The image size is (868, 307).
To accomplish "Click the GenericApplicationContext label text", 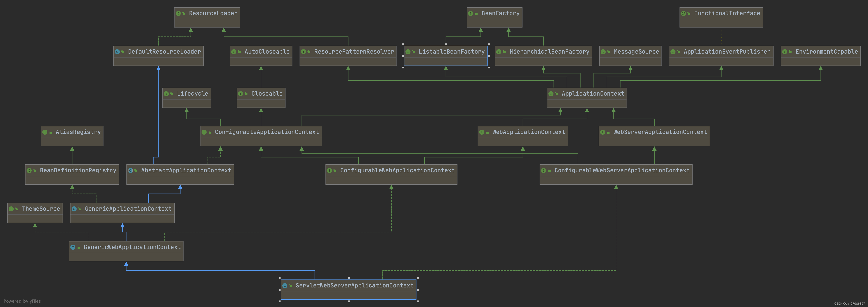I will coord(128,209).
